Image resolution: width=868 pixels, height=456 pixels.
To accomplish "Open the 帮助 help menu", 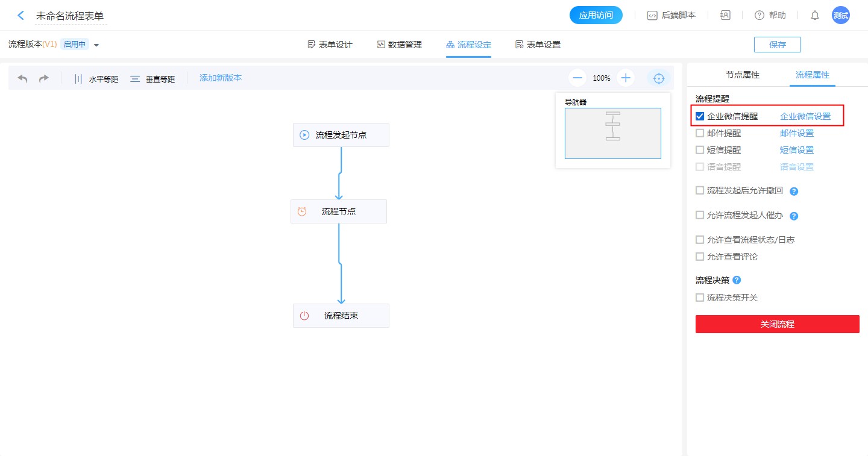I will (770, 16).
